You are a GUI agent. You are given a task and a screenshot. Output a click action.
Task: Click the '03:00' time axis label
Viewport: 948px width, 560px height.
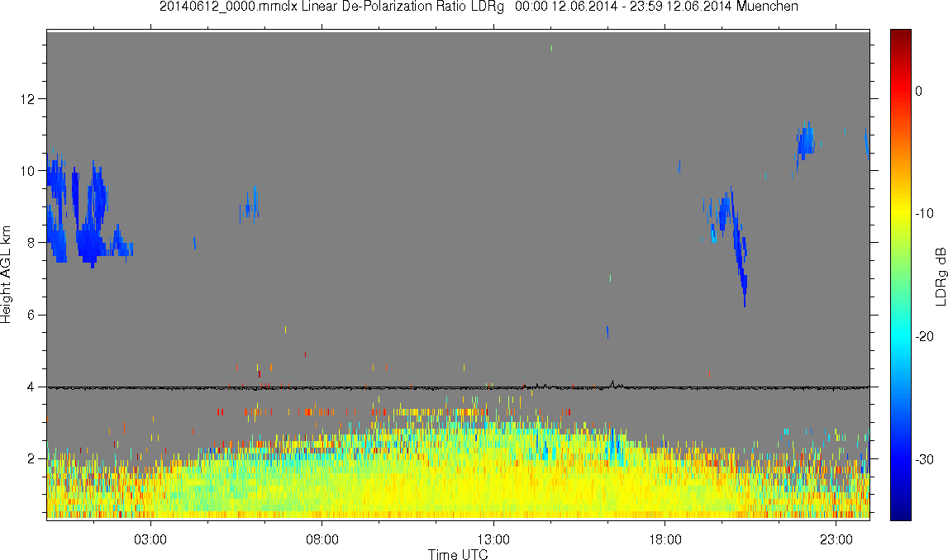click(150, 539)
